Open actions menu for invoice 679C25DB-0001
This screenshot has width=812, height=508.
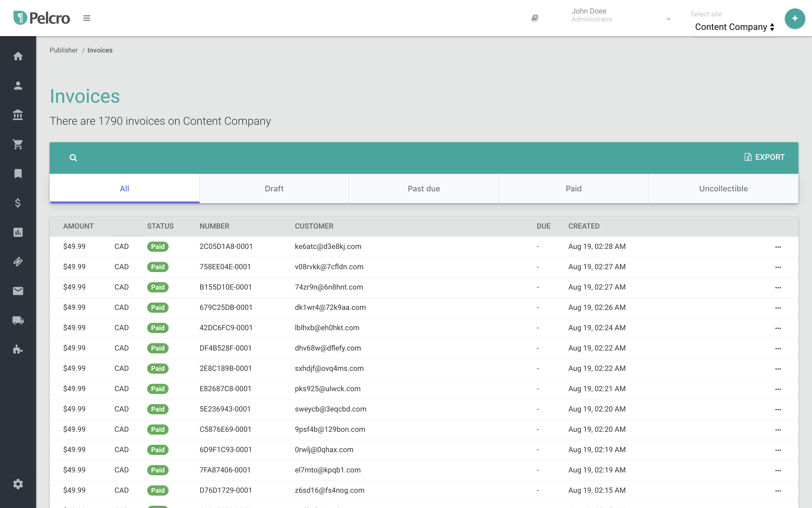click(778, 308)
